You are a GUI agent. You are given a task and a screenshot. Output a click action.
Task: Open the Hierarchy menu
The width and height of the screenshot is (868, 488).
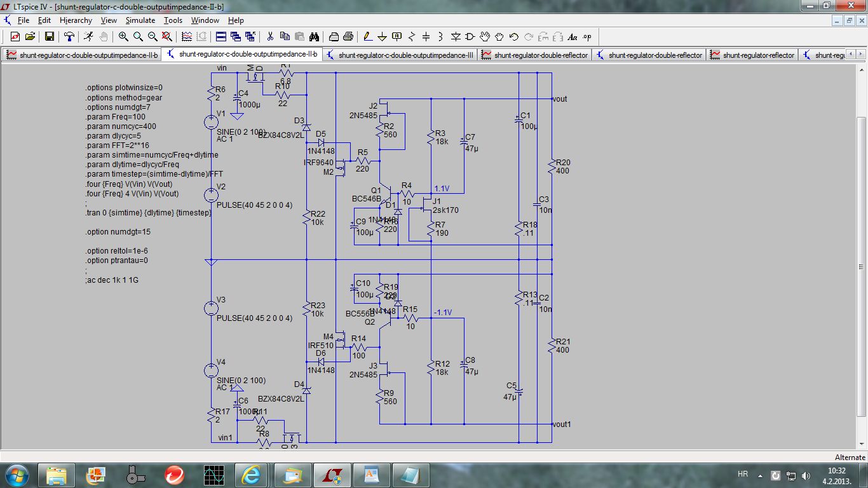(x=76, y=20)
